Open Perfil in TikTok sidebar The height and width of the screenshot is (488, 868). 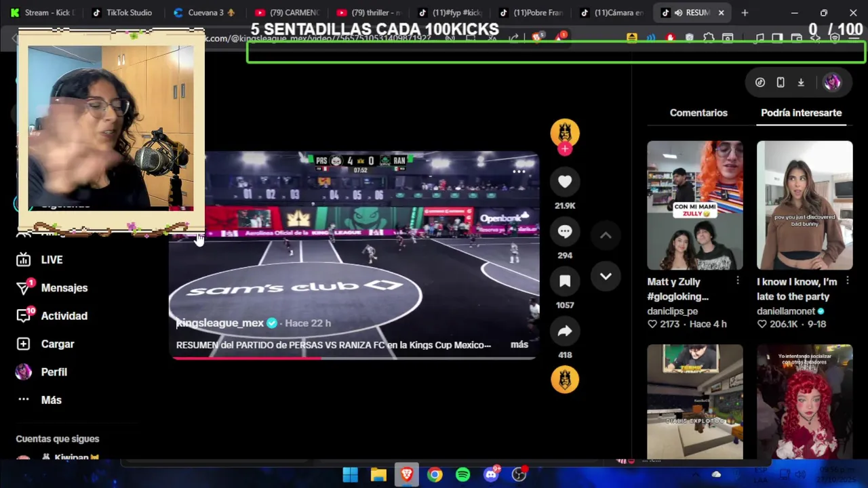(x=54, y=371)
